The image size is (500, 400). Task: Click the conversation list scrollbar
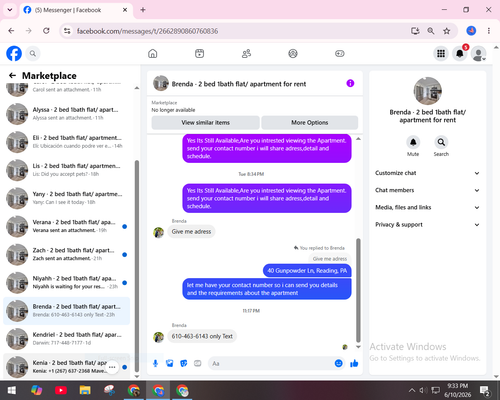point(137,266)
